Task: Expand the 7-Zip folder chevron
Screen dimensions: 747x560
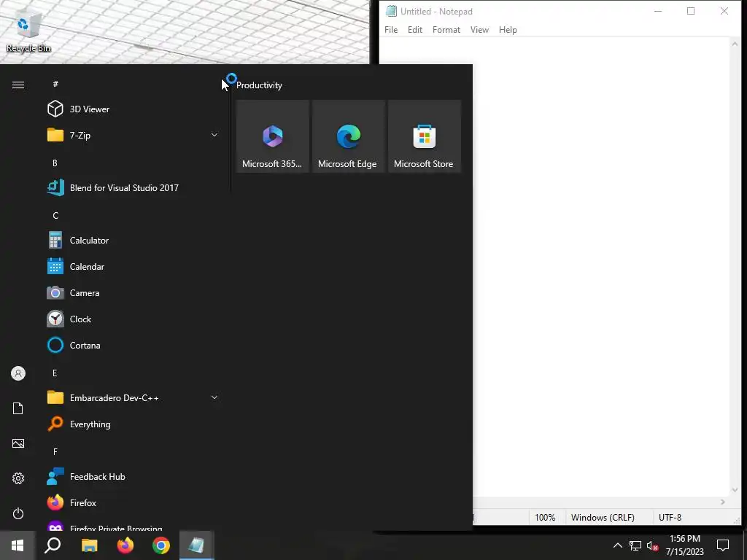Action: click(214, 135)
